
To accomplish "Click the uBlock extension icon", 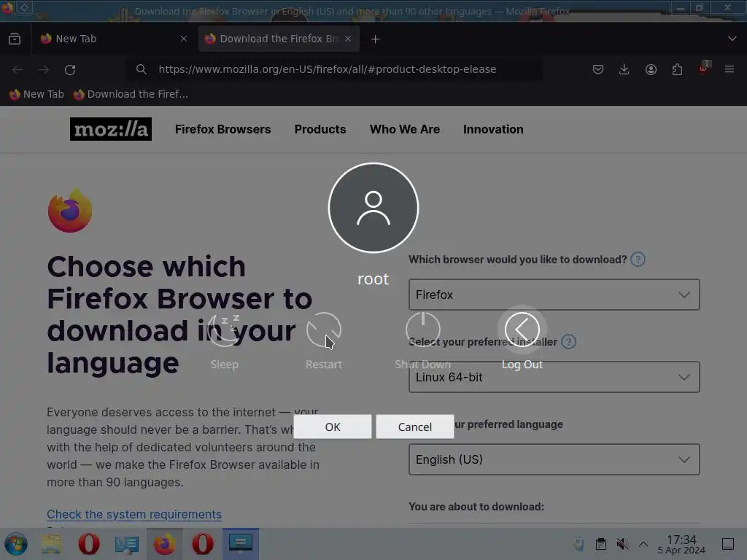I will point(704,69).
